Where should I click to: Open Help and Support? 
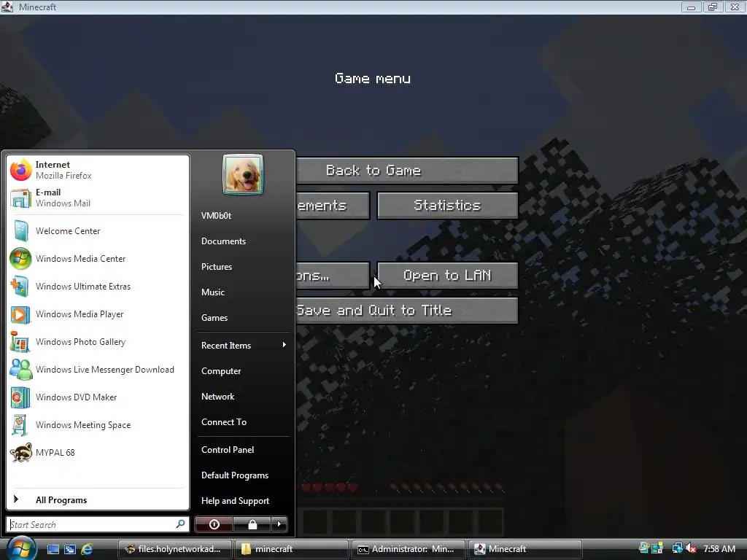[x=242, y=500]
